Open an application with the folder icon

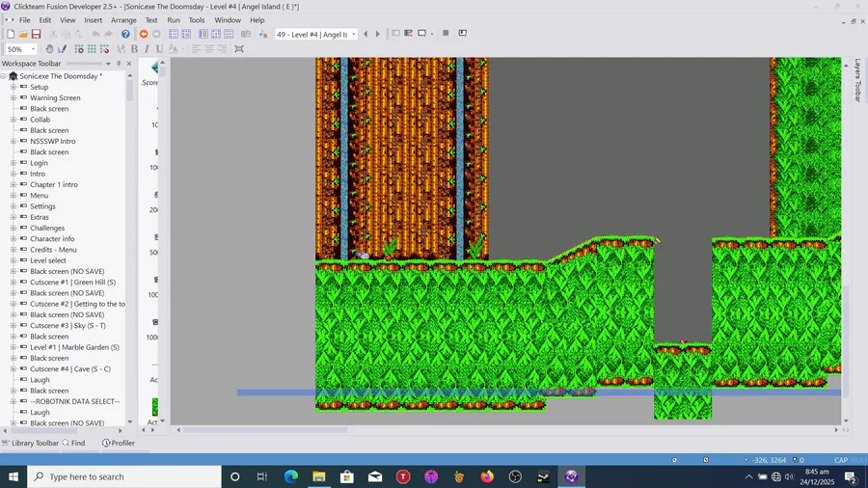[23, 35]
